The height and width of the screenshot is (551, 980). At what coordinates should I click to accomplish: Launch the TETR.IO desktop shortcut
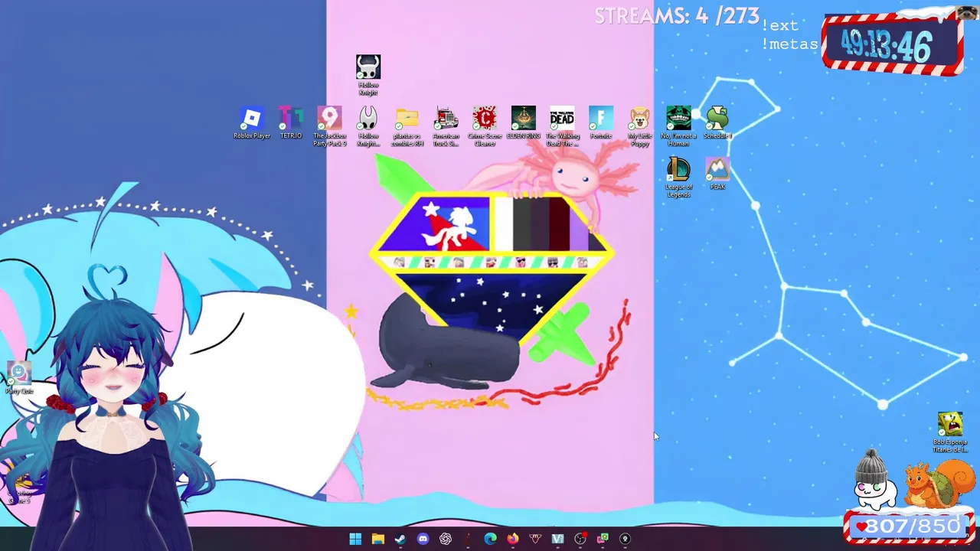[x=291, y=122]
